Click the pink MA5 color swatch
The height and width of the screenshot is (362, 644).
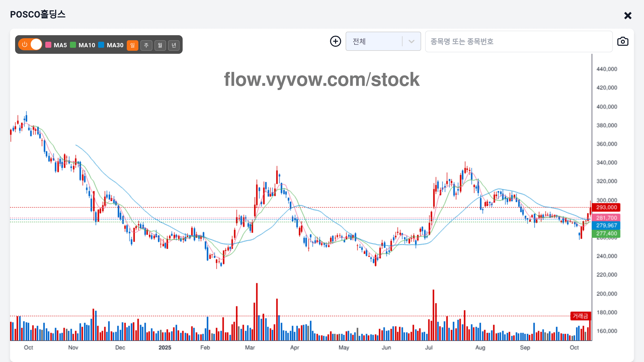coord(48,45)
